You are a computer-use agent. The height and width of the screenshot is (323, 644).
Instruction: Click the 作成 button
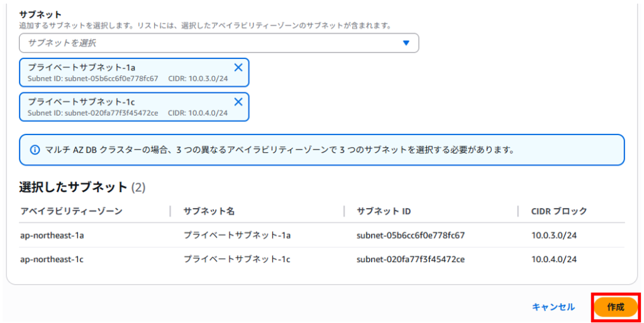[x=616, y=307]
